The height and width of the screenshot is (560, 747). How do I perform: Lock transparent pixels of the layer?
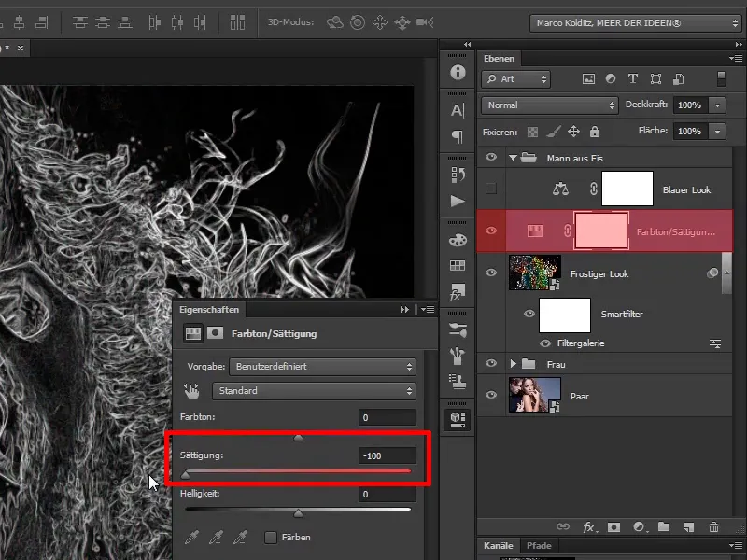(x=532, y=132)
